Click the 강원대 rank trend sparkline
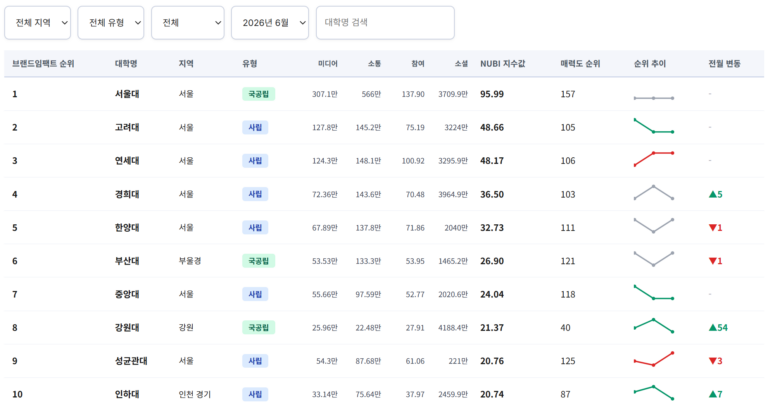768x406 pixels. coord(654,326)
